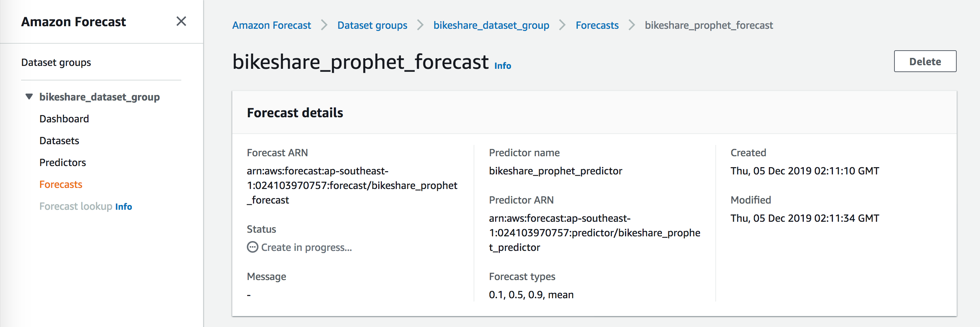This screenshot has width=980, height=327.
Task: Click the Create in progress status text
Action: (306, 248)
